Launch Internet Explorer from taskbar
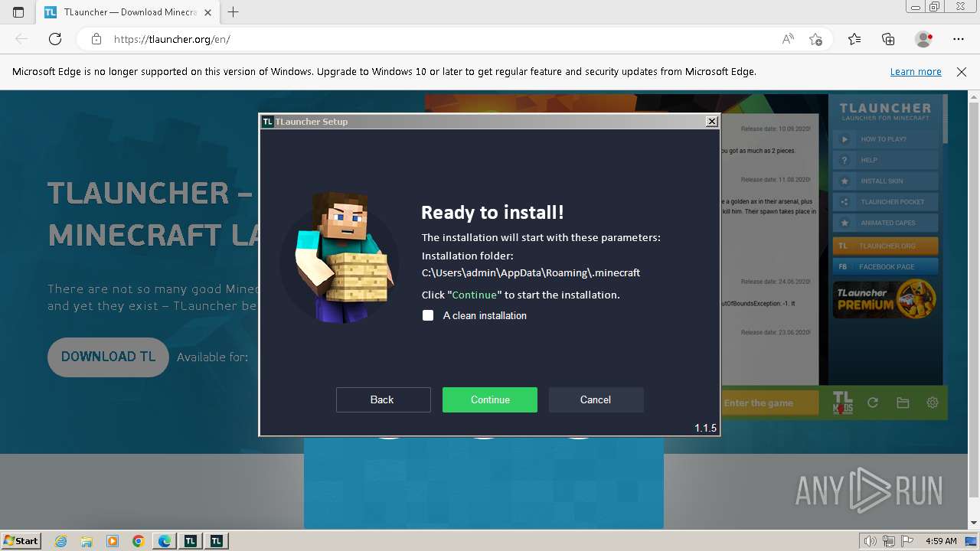This screenshot has height=551, width=980. click(61, 541)
